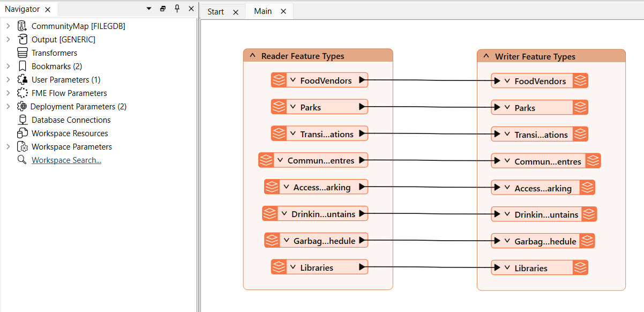644x312 pixels.
Task: Switch to the Start tab
Action: pos(215,12)
